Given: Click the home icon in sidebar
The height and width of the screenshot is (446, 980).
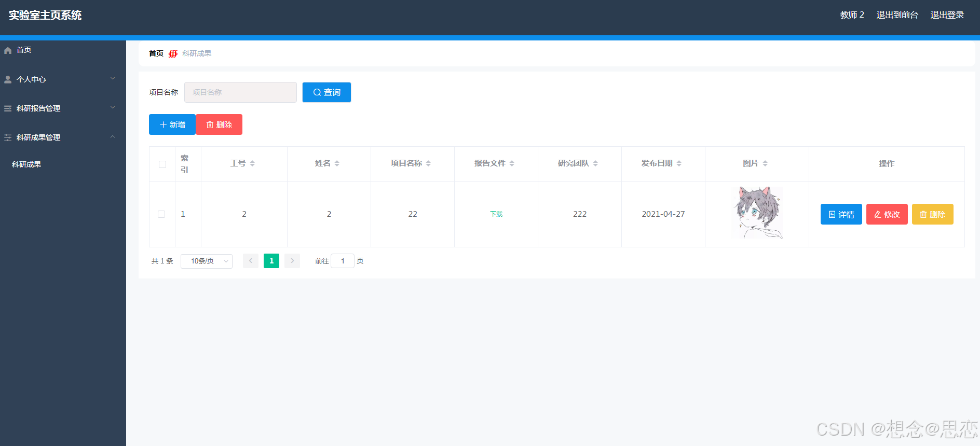Looking at the screenshot, I should 8,50.
